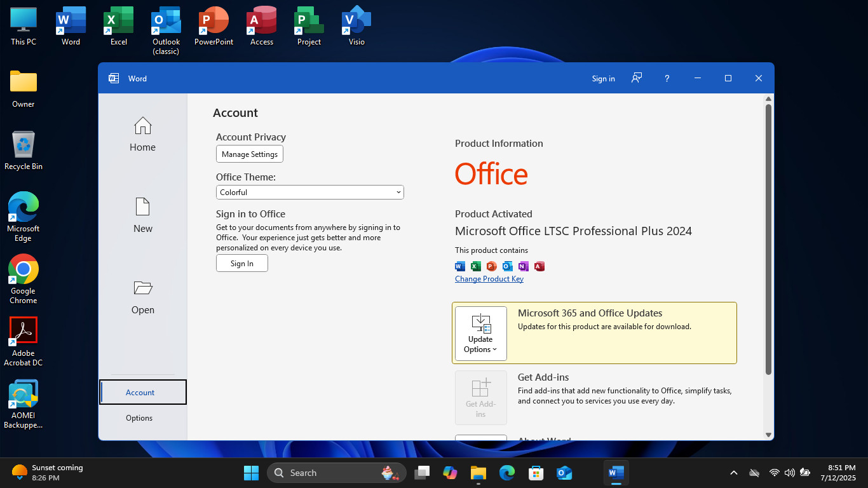Go to the New backstage tab
The width and height of the screenshot is (868, 488).
[142, 215]
